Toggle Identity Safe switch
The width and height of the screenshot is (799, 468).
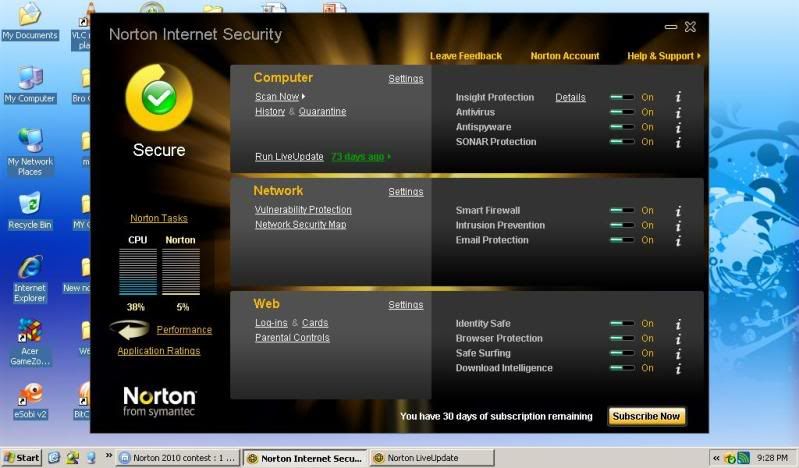coord(622,323)
